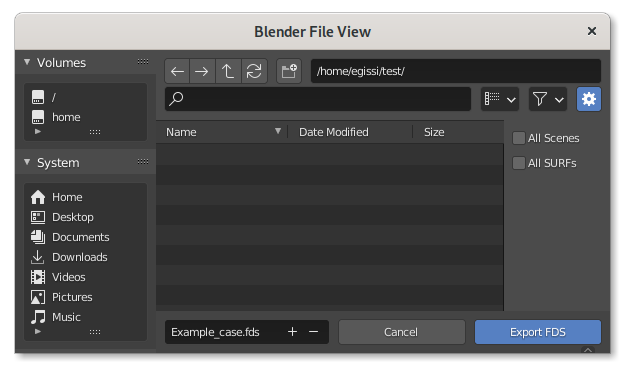Sort by the Date Modified column
Screen dimensions: 629x372
click(x=350, y=132)
